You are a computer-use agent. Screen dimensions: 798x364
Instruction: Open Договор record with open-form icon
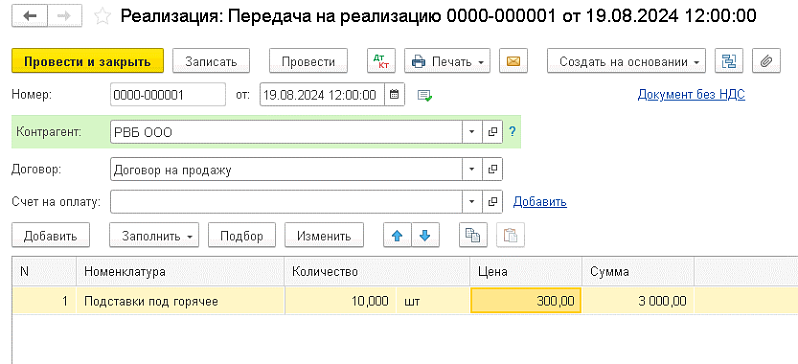492,169
